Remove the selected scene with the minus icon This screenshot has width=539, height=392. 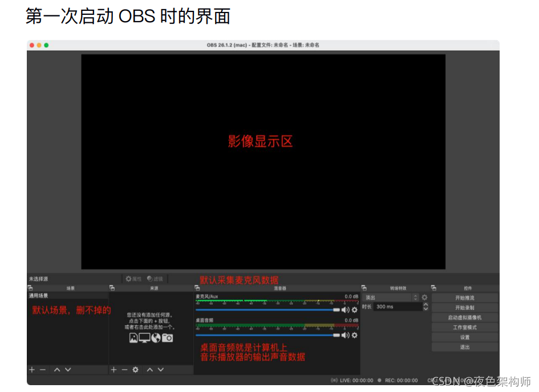[x=43, y=370]
